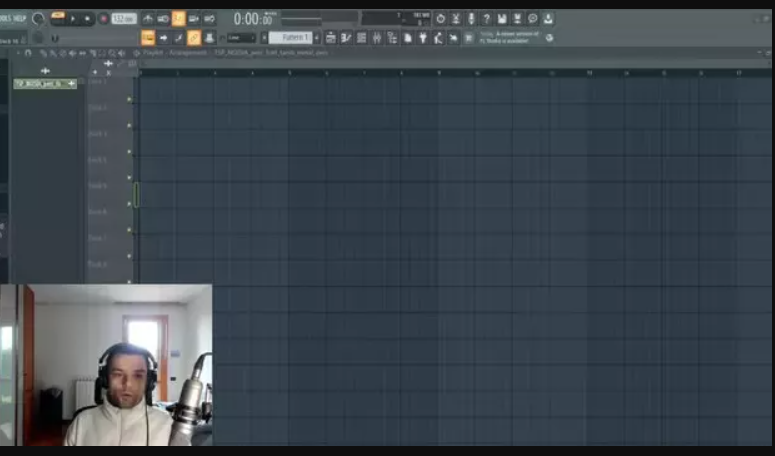Click the one-click recording microphone icon

click(471, 19)
